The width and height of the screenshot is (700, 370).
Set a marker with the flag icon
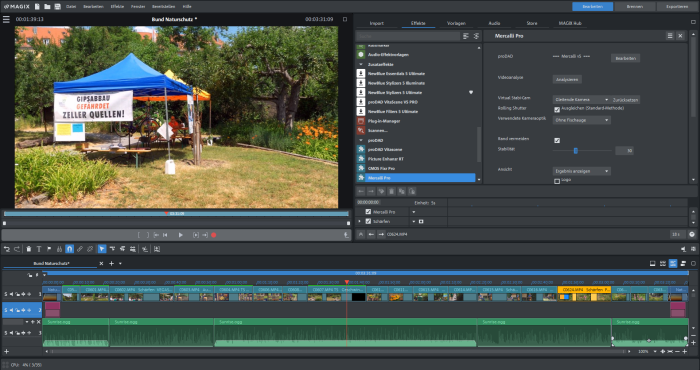pyautogui.click(x=49, y=249)
